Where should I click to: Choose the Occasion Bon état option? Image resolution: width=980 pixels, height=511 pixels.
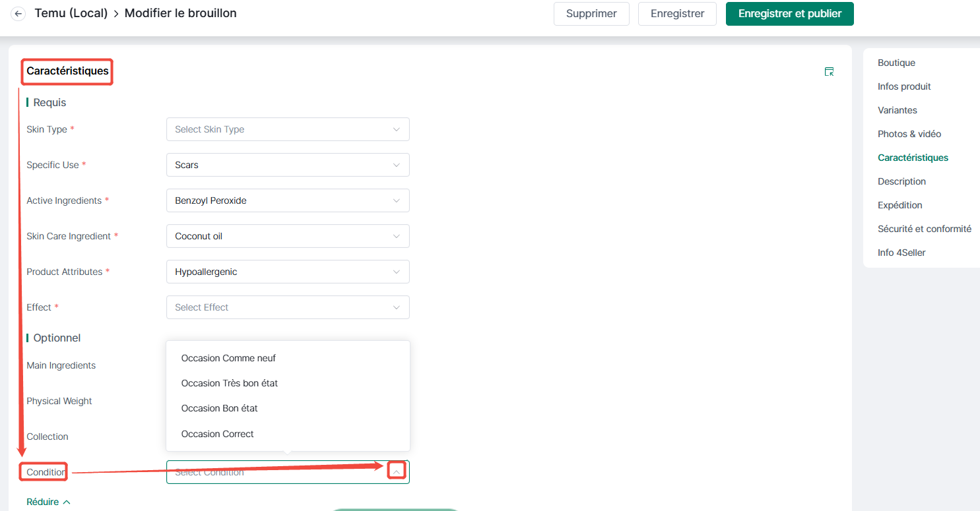point(288,408)
